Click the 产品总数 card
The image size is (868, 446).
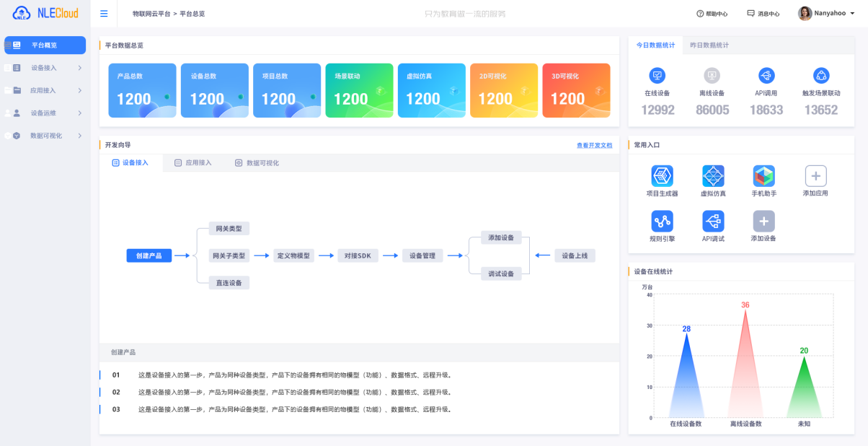tap(143, 90)
